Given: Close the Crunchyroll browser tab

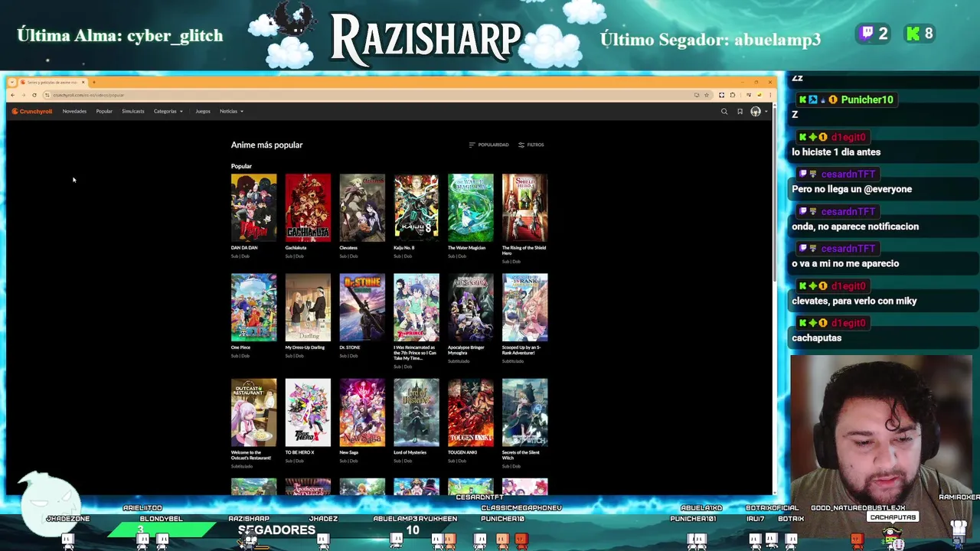Looking at the screenshot, I should click(x=83, y=82).
